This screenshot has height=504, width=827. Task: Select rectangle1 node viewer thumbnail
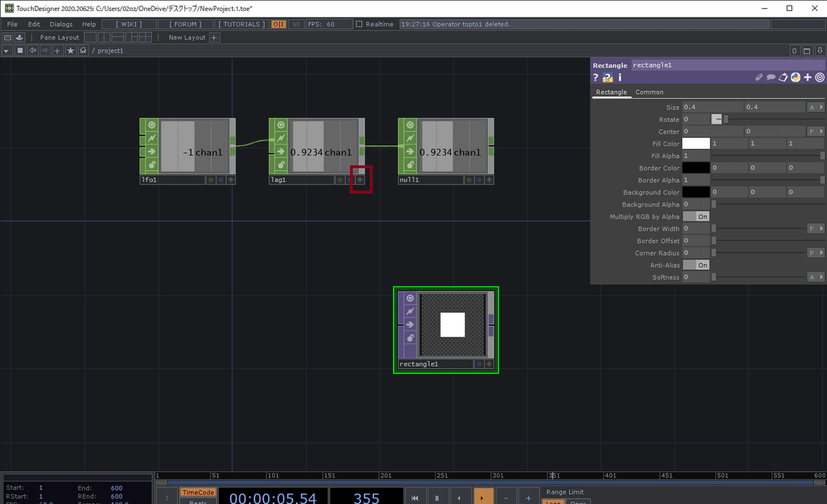coord(453,324)
